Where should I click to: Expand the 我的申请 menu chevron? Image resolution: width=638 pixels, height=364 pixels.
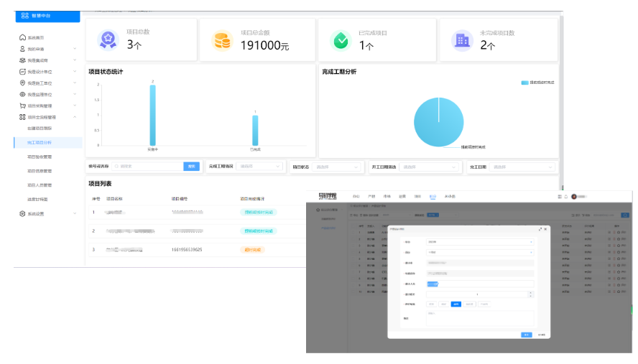(75, 49)
